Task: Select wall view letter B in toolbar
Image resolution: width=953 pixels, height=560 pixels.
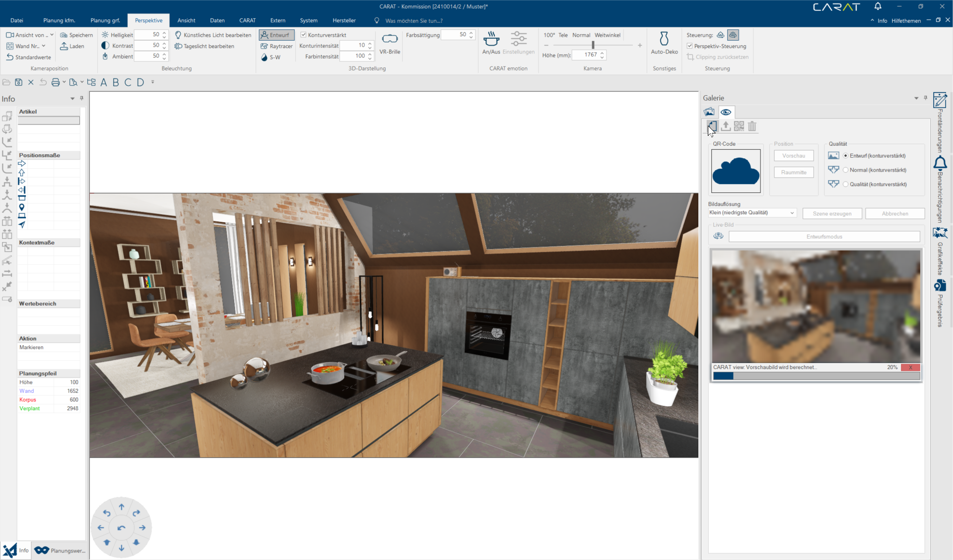Action: pos(116,82)
